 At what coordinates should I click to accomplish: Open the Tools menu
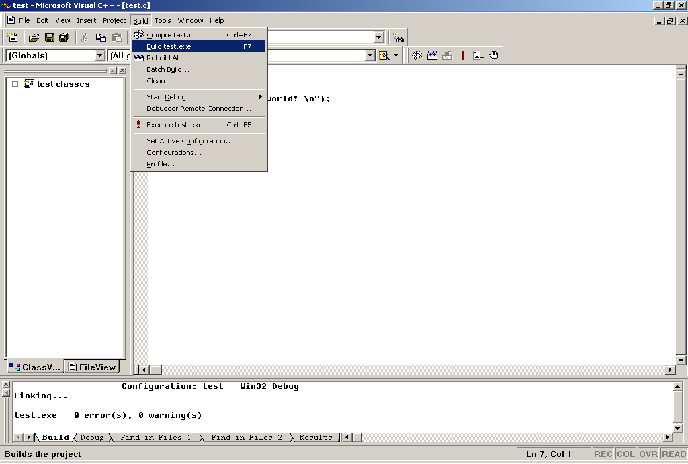(163, 20)
